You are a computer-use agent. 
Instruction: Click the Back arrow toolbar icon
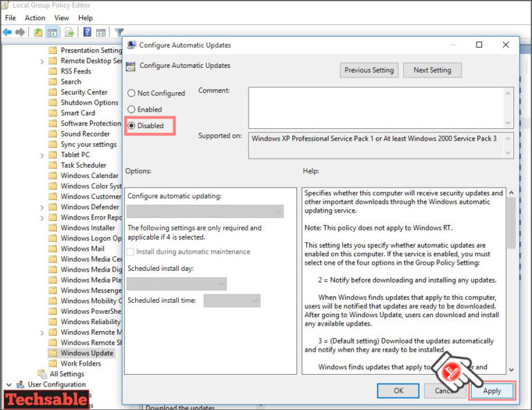tap(7, 32)
